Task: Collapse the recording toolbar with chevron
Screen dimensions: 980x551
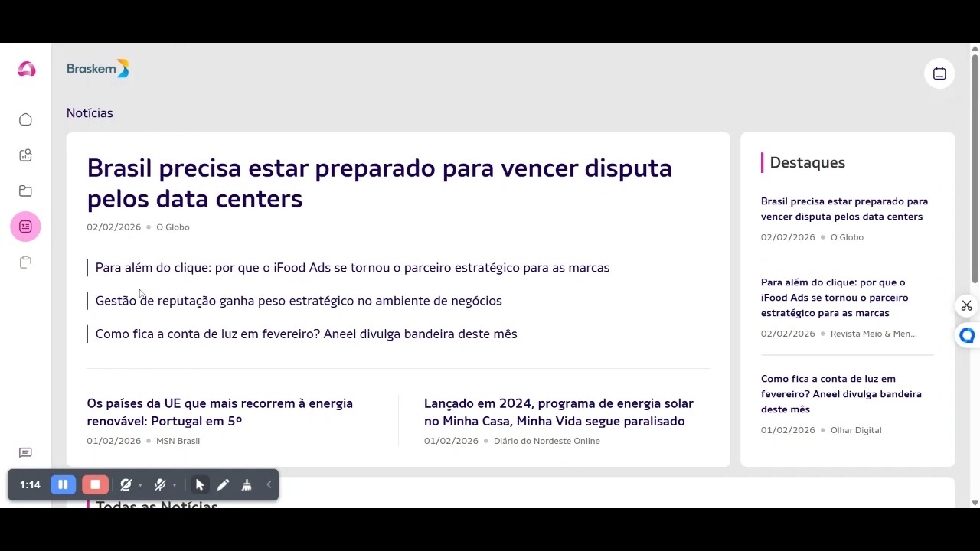Action: point(269,484)
